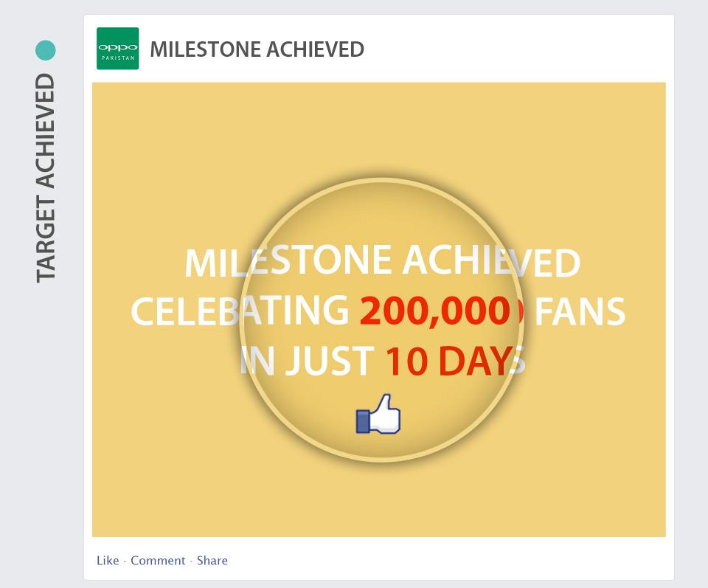
Task: Click the blue thumbs-up icon
Action: click(x=378, y=415)
